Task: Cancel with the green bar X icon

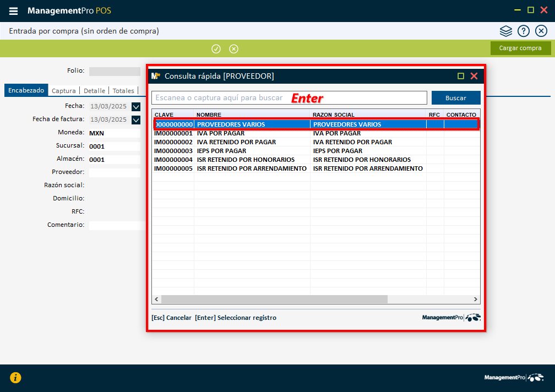Action: click(x=233, y=49)
